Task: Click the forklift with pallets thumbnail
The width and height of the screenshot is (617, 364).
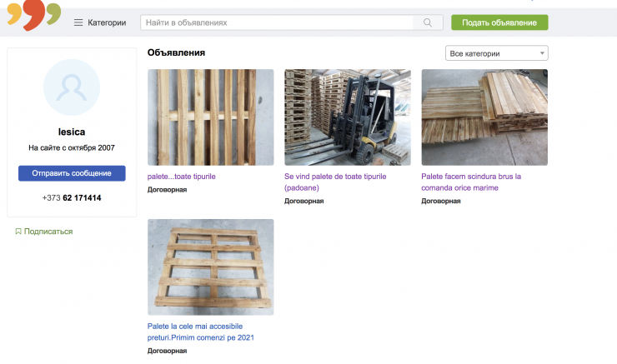Action: pyautogui.click(x=348, y=117)
